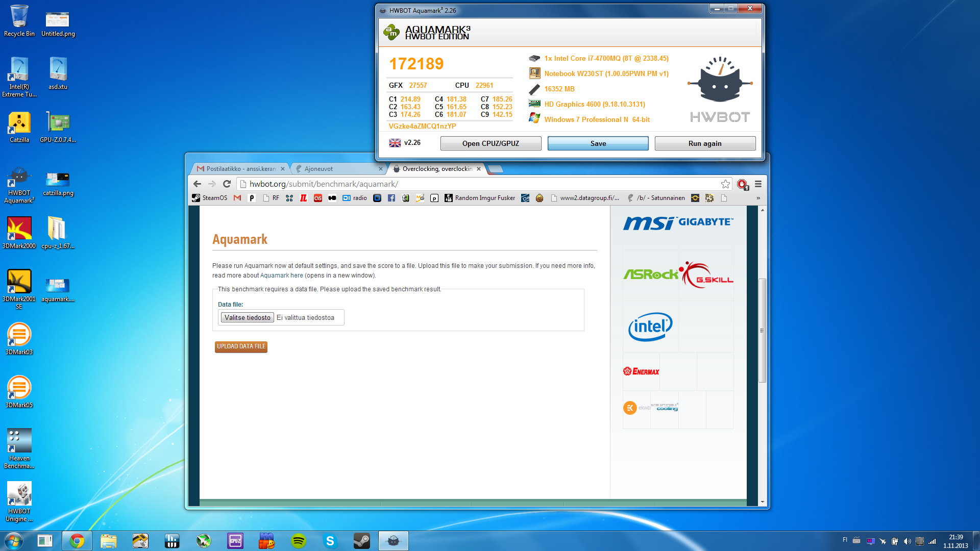
Task: Reload the hwbot page
Action: pyautogui.click(x=227, y=184)
